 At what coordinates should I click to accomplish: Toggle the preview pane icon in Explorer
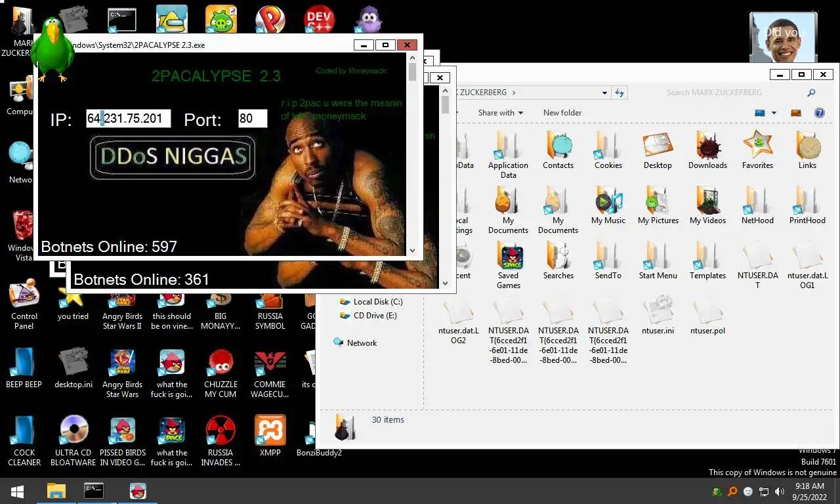point(796,113)
